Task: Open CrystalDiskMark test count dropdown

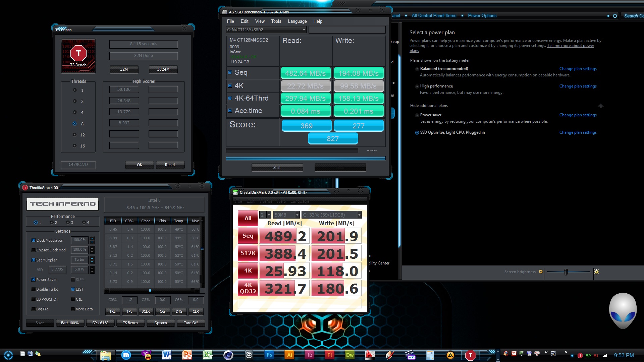Action: [269, 215]
